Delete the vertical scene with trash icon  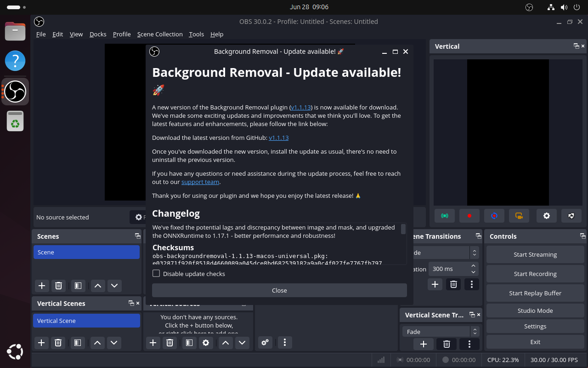click(x=58, y=343)
